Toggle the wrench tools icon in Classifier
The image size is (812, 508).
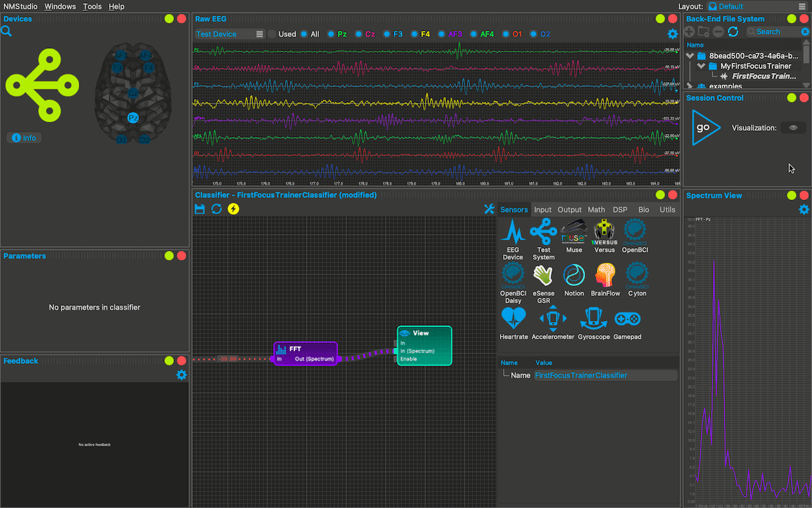489,209
